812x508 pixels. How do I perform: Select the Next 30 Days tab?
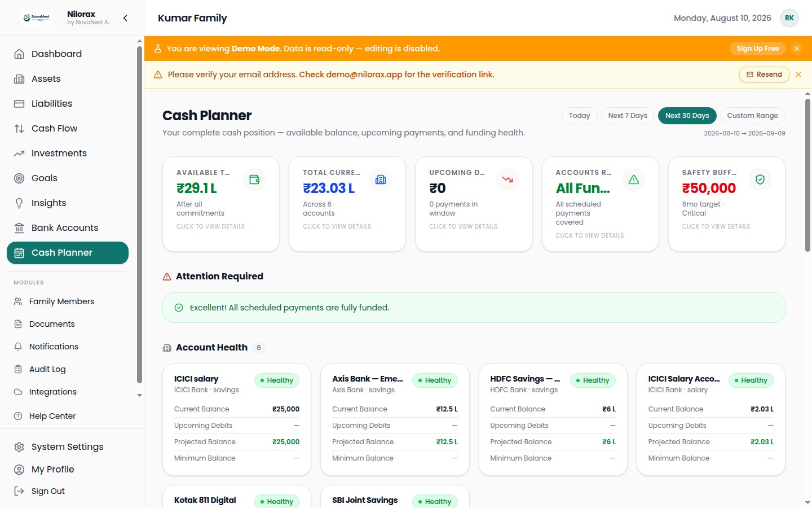[x=687, y=116]
